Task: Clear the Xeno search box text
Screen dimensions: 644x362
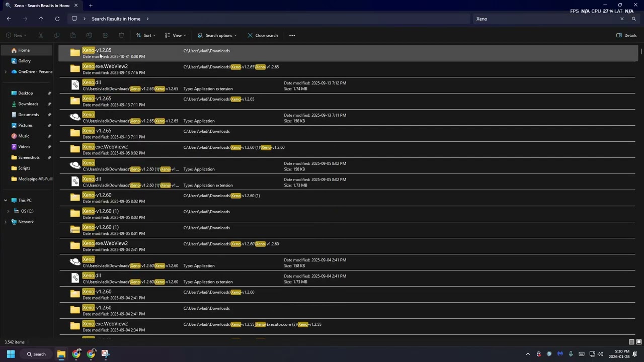Action: pos(622,19)
